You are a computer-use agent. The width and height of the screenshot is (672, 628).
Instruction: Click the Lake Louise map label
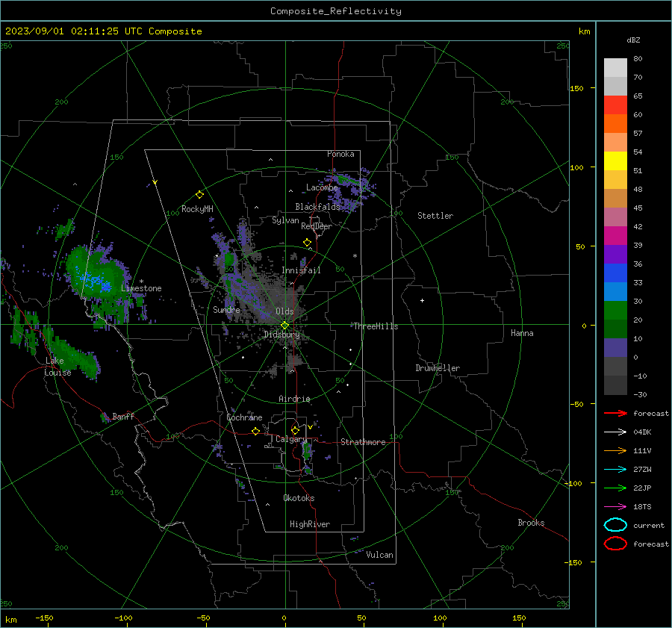pyautogui.click(x=57, y=367)
